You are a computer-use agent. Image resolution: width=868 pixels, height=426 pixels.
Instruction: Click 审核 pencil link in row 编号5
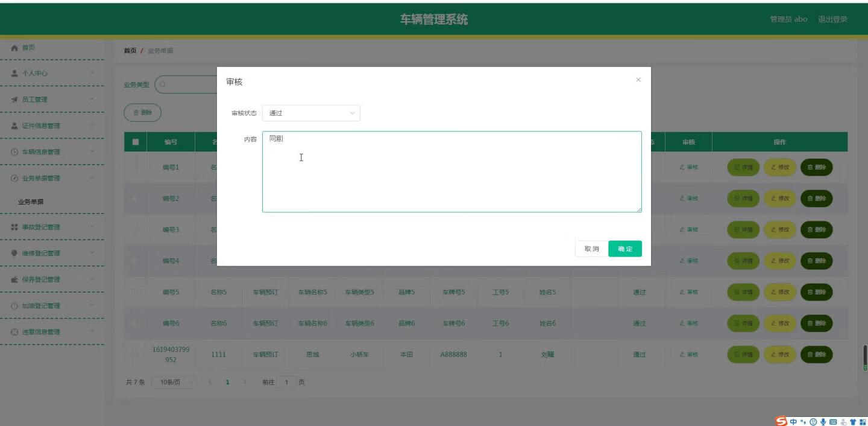click(x=688, y=292)
